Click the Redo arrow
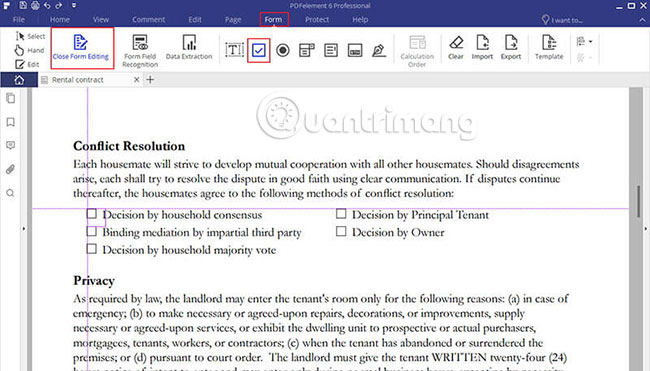 59,5
